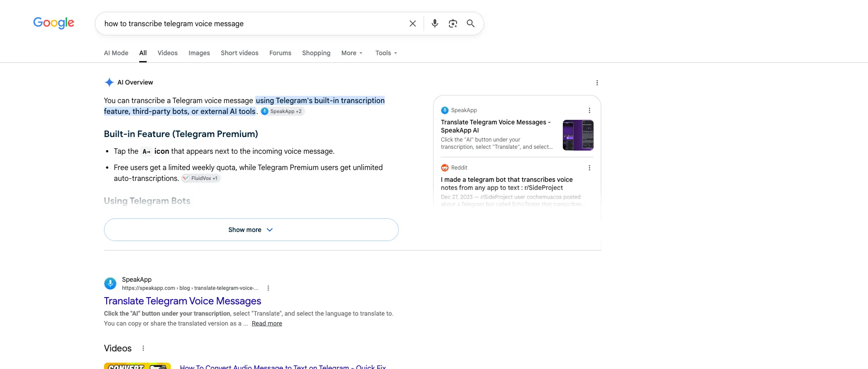Open Reddit card three-dot menu
This screenshot has height=369, width=868.
[590, 168]
